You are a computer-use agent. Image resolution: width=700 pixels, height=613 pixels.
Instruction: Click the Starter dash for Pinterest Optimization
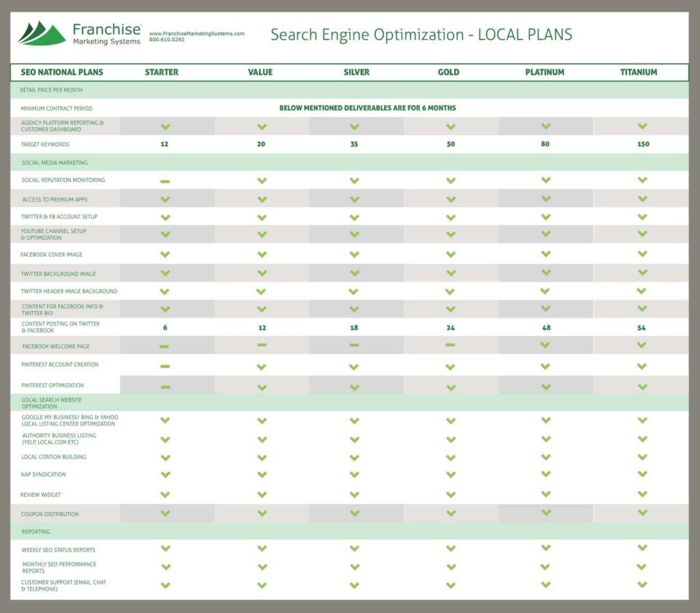point(165,387)
